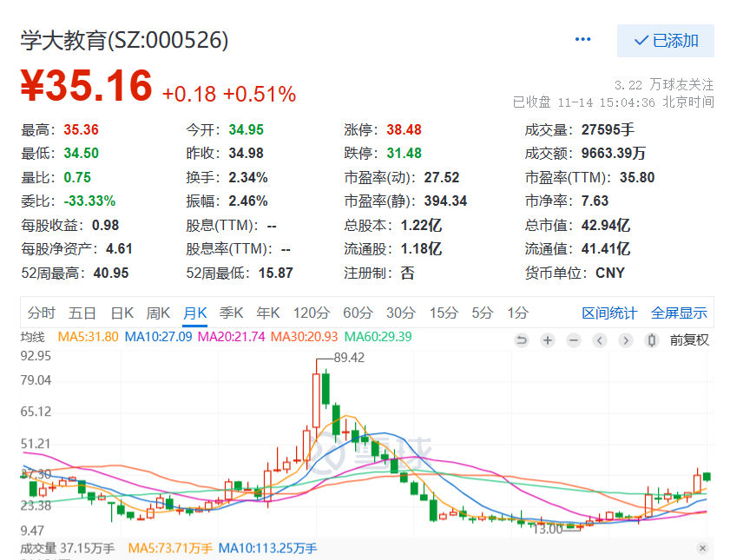730x560 pixels.
Task: Switch to the 分时 chart tab
Action: point(41,313)
